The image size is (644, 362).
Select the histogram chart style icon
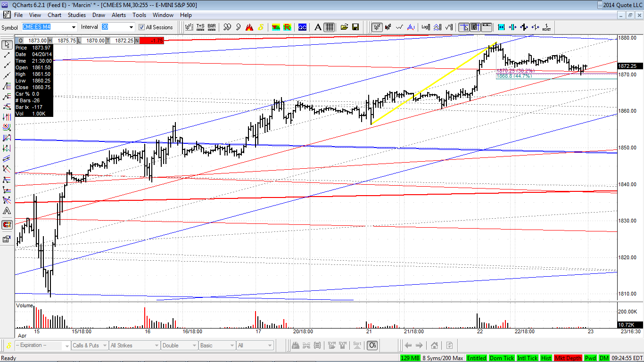411,27
